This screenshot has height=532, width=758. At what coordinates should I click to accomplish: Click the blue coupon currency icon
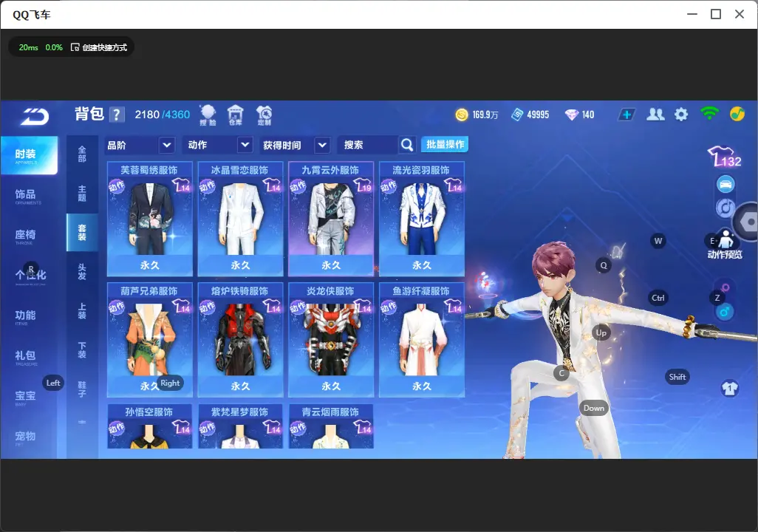pos(517,115)
